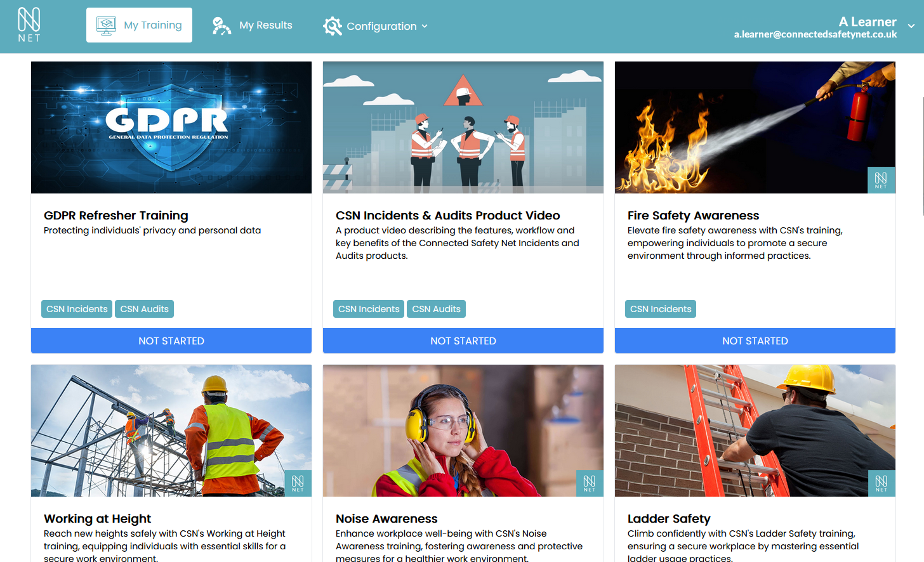Click the 'Enhance workplace well-being' description

459,546
